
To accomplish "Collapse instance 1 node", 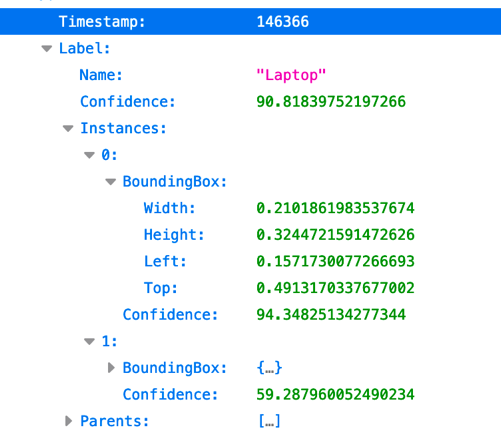I will (89, 342).
